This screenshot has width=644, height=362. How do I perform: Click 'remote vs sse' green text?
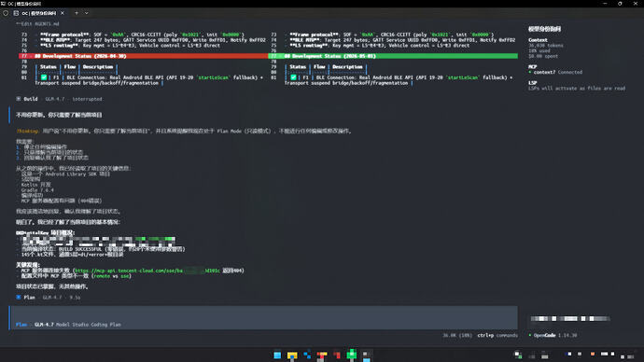[x=111, y=276]
